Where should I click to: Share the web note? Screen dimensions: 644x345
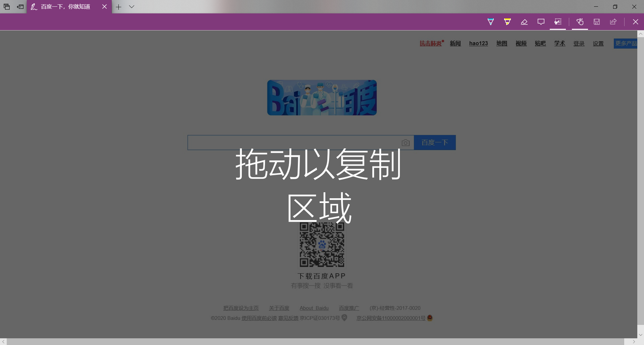pos(613,22)
